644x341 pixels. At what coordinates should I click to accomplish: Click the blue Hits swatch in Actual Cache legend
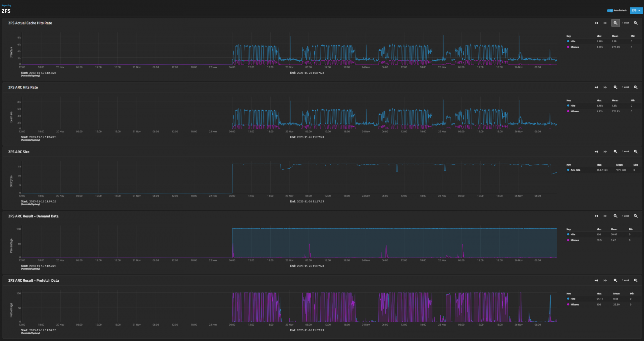point(568,41)
